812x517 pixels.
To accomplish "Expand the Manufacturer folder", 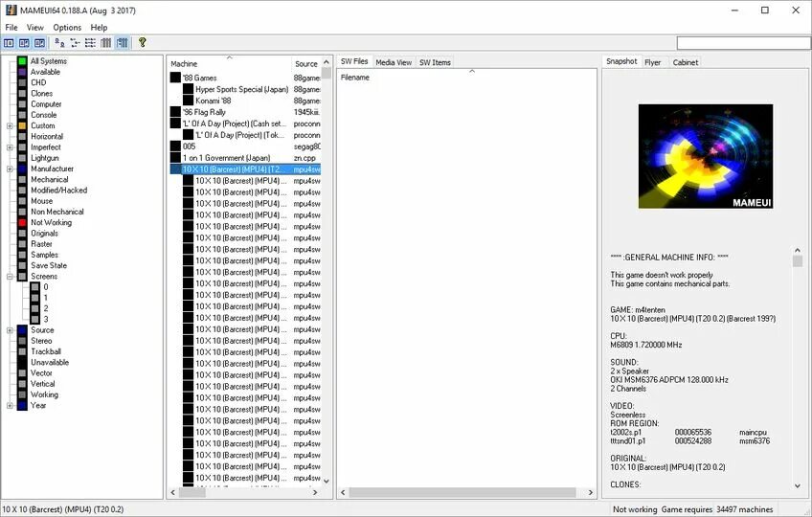I will coord(10,169).
